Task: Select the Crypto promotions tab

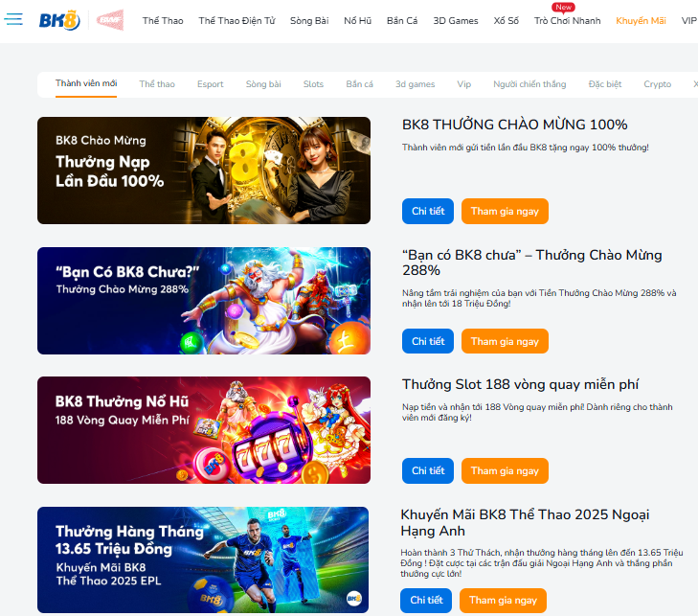Action: coord(657,83)
